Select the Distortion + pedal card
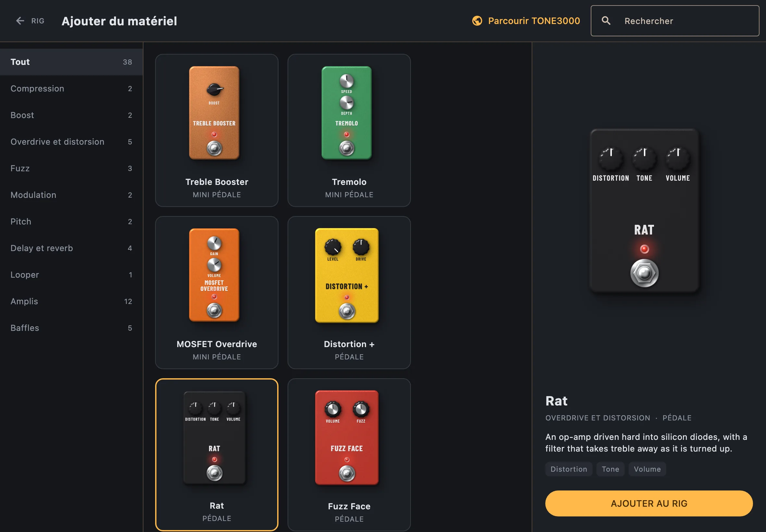This screenshot has height=532, width=766. (349, 292)
